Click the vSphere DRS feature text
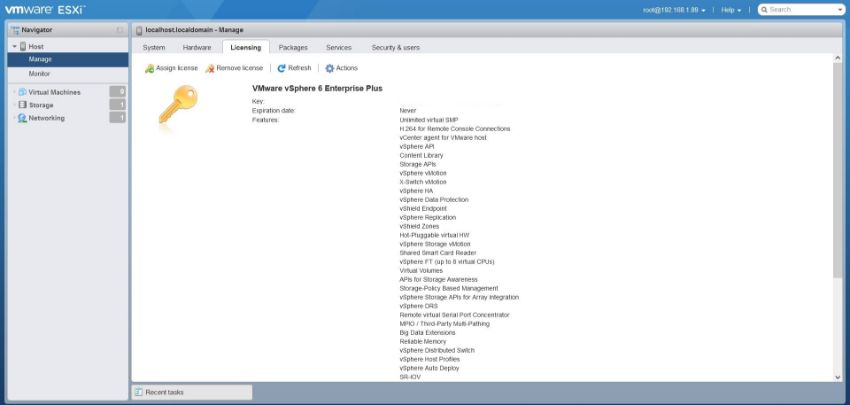 pos(418,306)
